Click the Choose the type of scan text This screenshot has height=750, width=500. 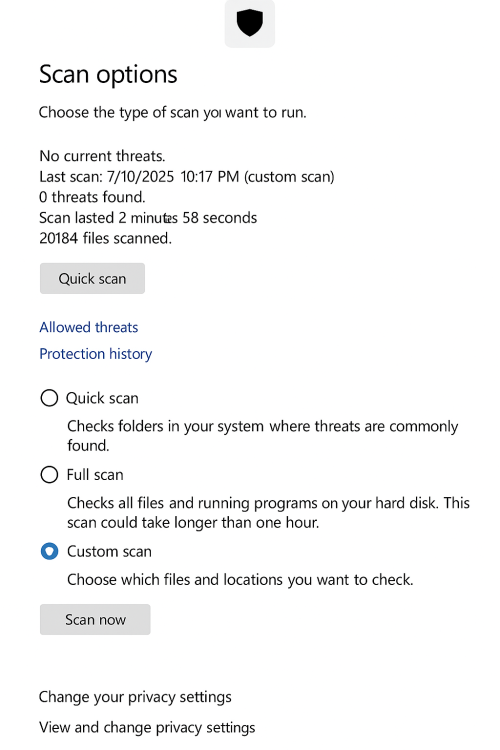(x=172, y=112)
